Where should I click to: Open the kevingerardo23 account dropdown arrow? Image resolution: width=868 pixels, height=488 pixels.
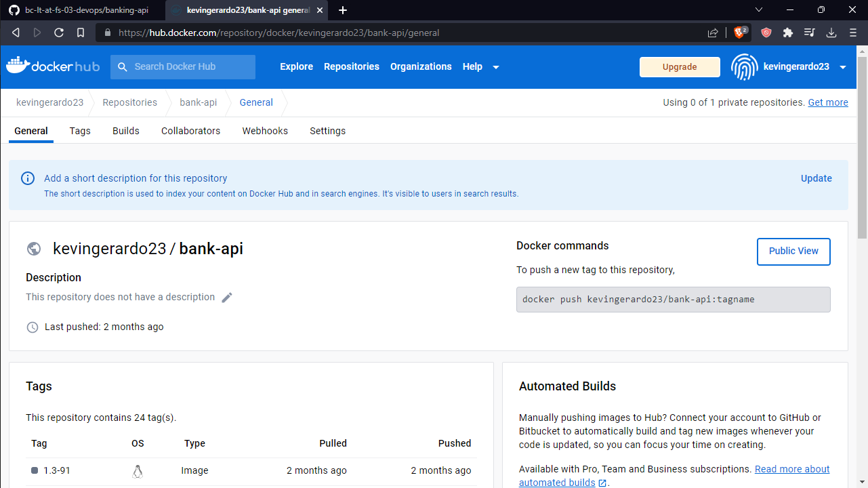pos(843,66)
